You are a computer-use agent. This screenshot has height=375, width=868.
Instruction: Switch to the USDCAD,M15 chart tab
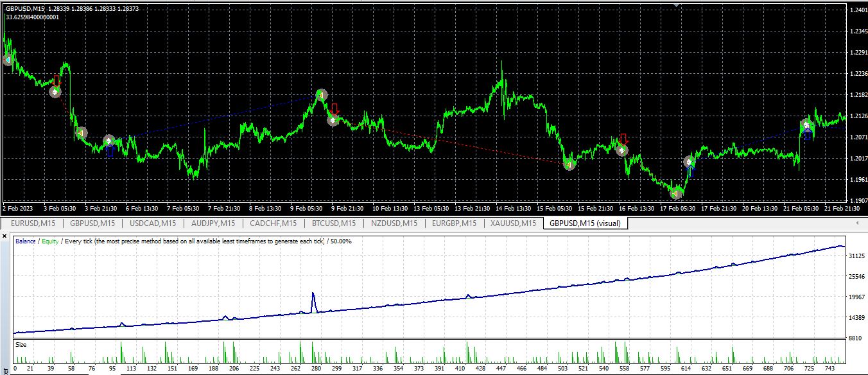152,223
